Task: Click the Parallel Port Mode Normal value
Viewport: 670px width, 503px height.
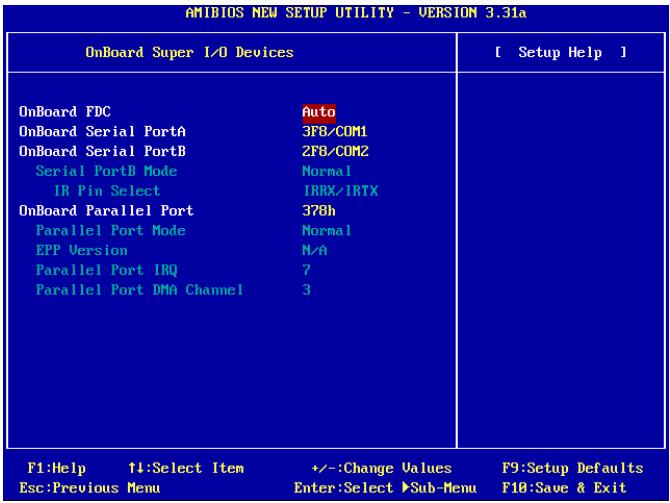Action: pos(327,231)
